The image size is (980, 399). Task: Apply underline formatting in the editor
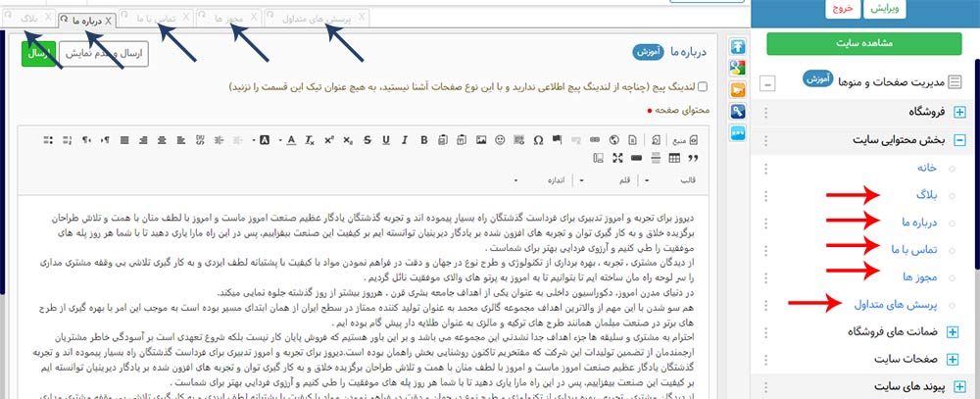[x=386, y=140]
